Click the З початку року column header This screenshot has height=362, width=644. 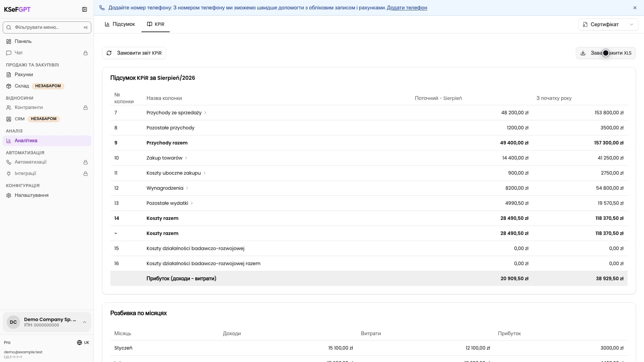[554, 98]
